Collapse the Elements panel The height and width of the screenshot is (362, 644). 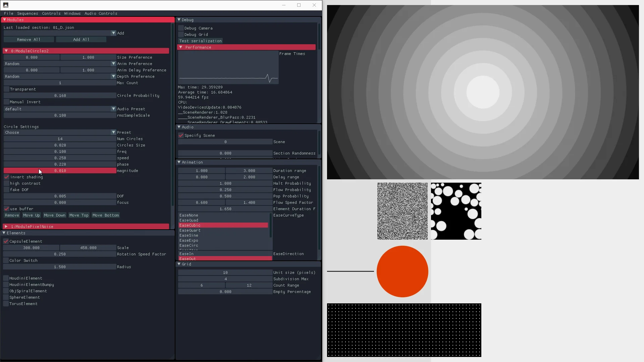pyautogui.click(x=4, y=233)
